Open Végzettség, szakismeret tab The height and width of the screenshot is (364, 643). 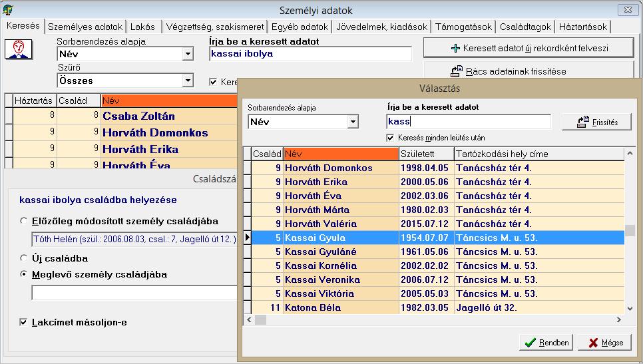pos(214,27)
